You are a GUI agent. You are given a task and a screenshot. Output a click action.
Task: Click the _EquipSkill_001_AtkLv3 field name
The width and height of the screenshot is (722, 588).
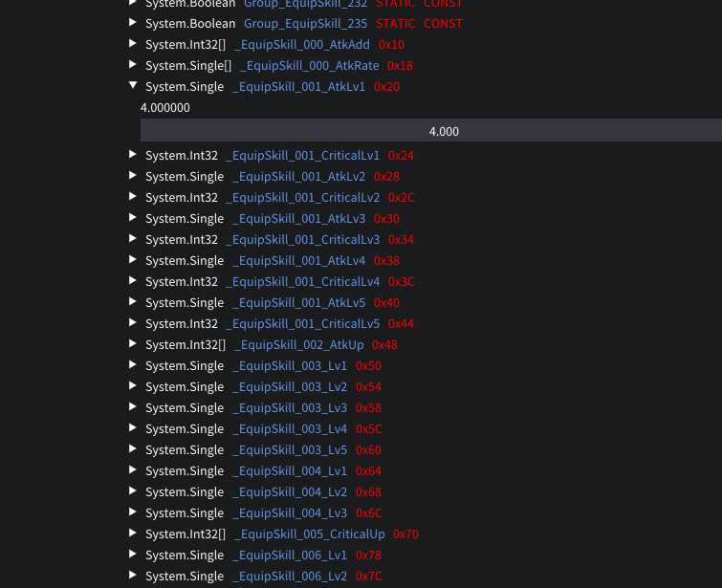coord(298,218)
